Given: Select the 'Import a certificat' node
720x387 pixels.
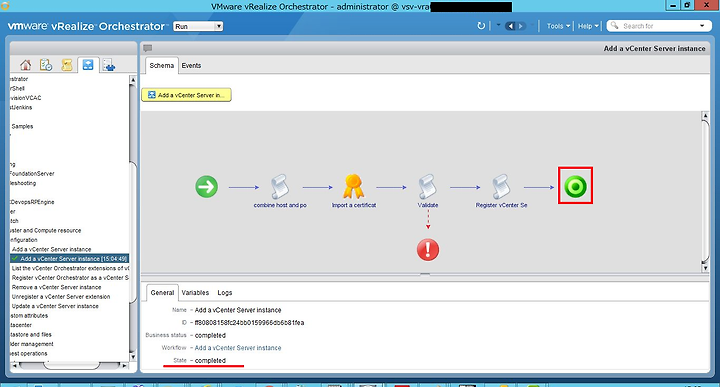Looking at the screenshot, I should pyautogui.click(x=354, y=186).
